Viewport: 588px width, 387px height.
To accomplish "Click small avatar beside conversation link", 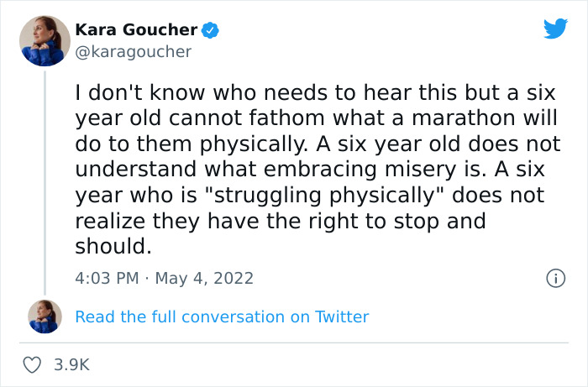I will [x=45, y=316].
